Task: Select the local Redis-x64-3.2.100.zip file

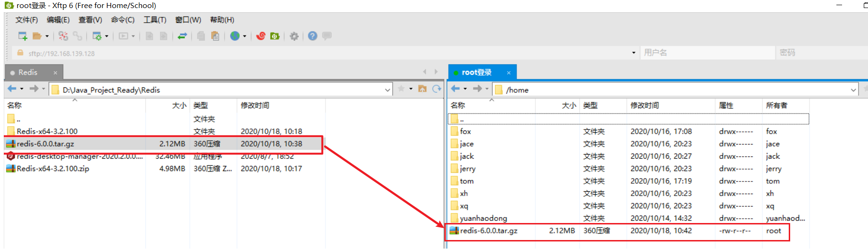Action: pos(164,169)
